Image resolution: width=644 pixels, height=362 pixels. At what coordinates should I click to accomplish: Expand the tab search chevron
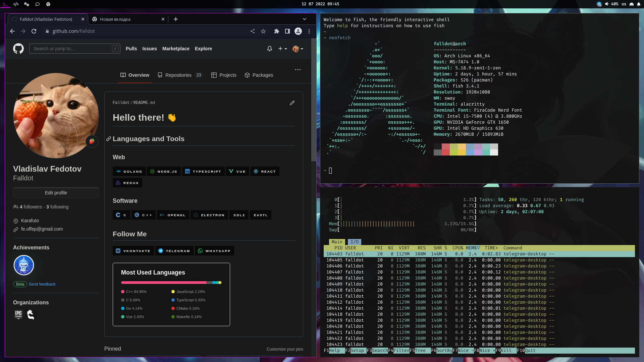(305, 19)
